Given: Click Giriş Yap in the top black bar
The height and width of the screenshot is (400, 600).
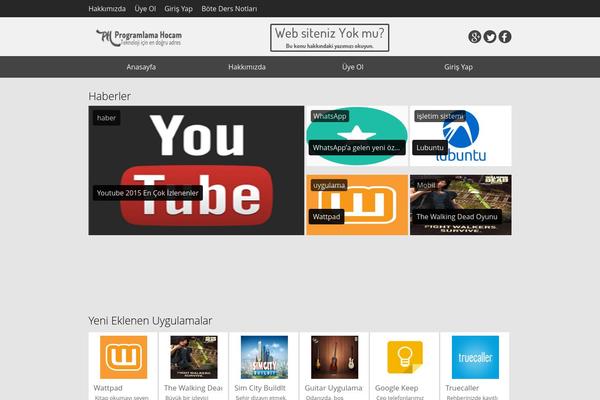Looking at the screenshot, I should click(x=178, y=8).
